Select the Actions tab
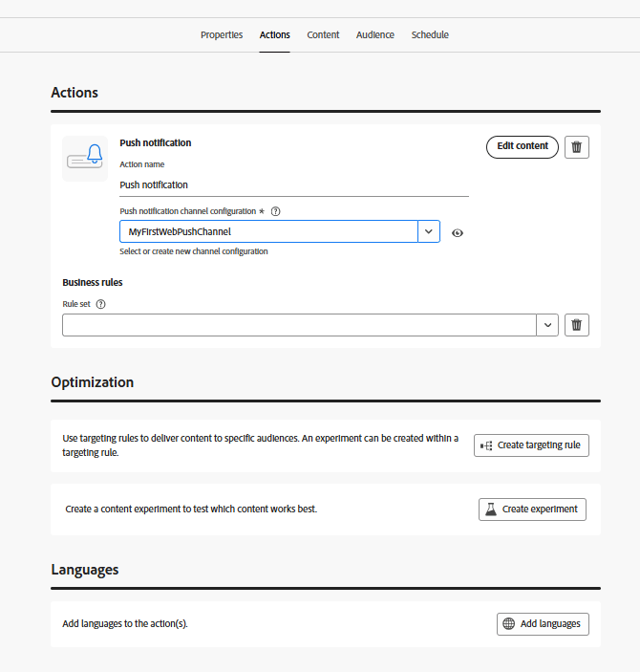The width and height of the screenshot is (640, 672). point(275,35)
